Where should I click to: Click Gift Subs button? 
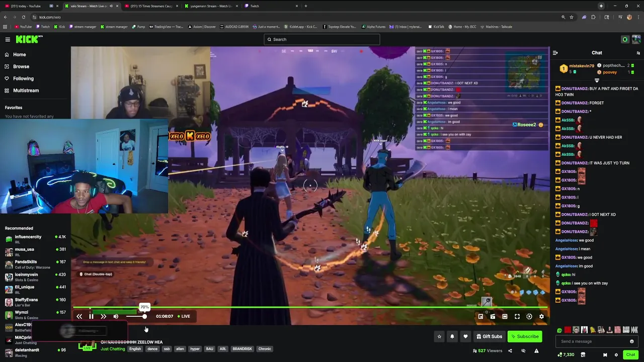point(489,336)
